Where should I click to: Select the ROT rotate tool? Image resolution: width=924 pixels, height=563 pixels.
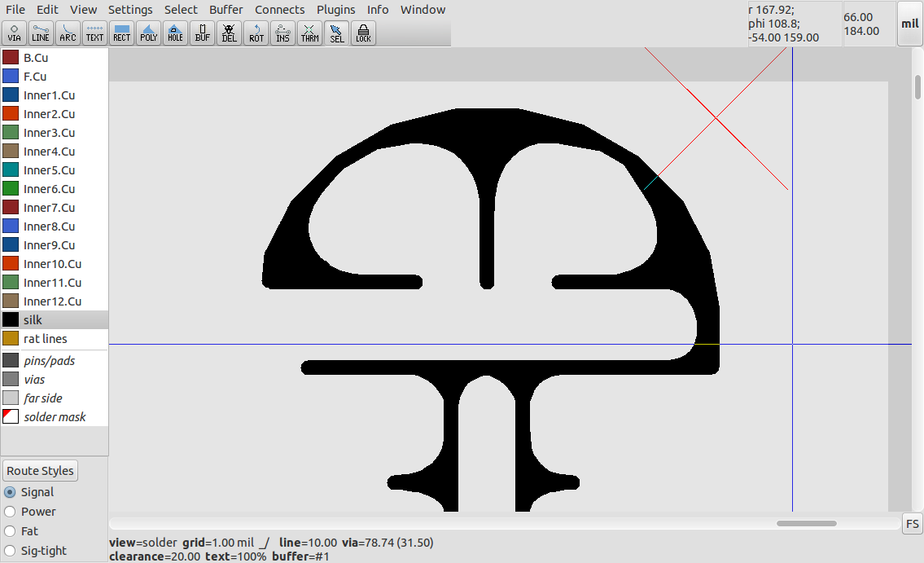click(x=256, y=33)
